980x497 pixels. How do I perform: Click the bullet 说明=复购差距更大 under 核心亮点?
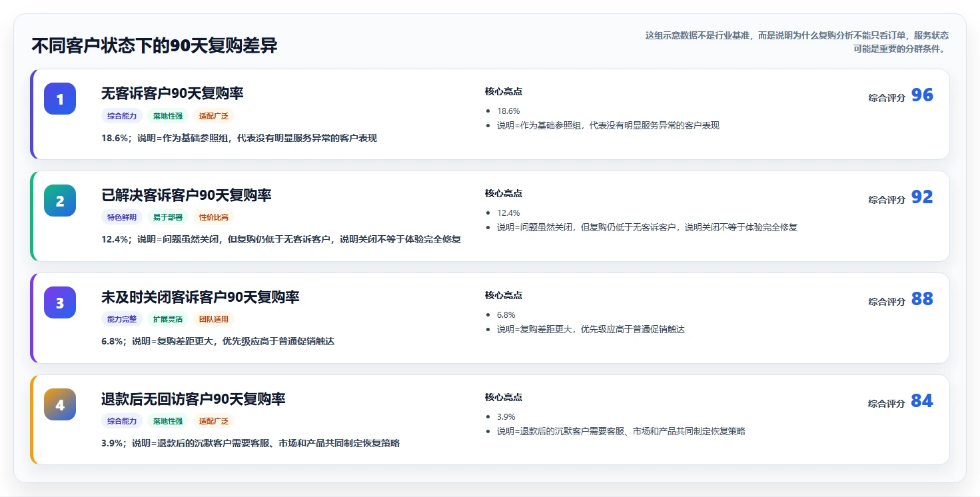pyautogui.click(x=591, y=329)
